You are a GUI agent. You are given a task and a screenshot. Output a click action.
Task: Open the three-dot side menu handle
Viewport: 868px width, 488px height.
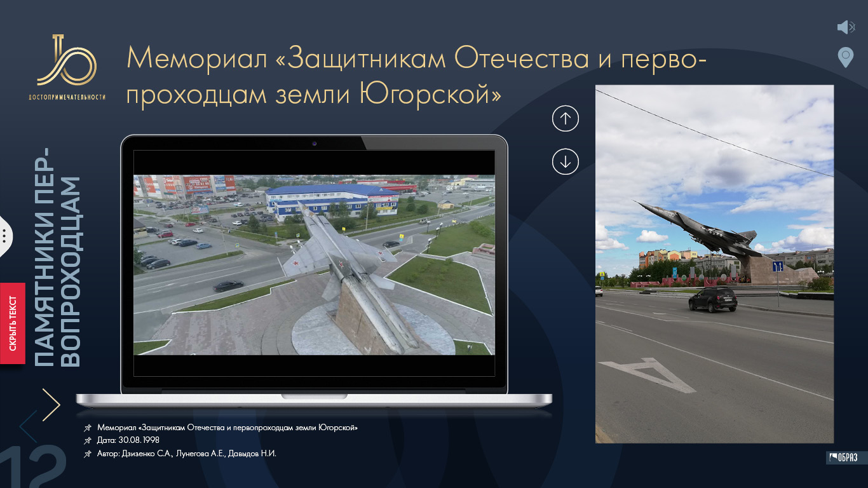point(5,236)
